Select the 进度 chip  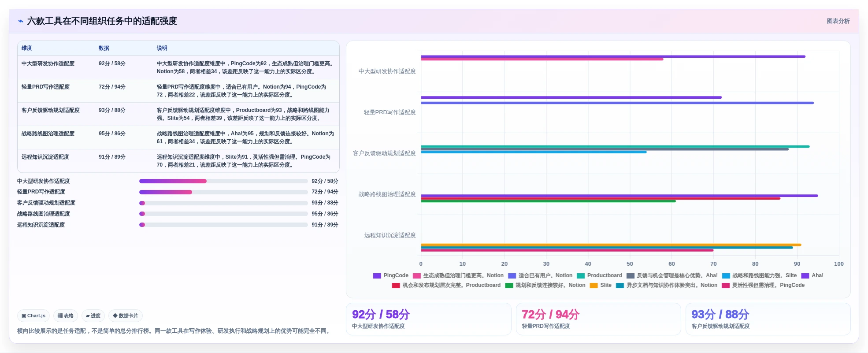[93, 316]
